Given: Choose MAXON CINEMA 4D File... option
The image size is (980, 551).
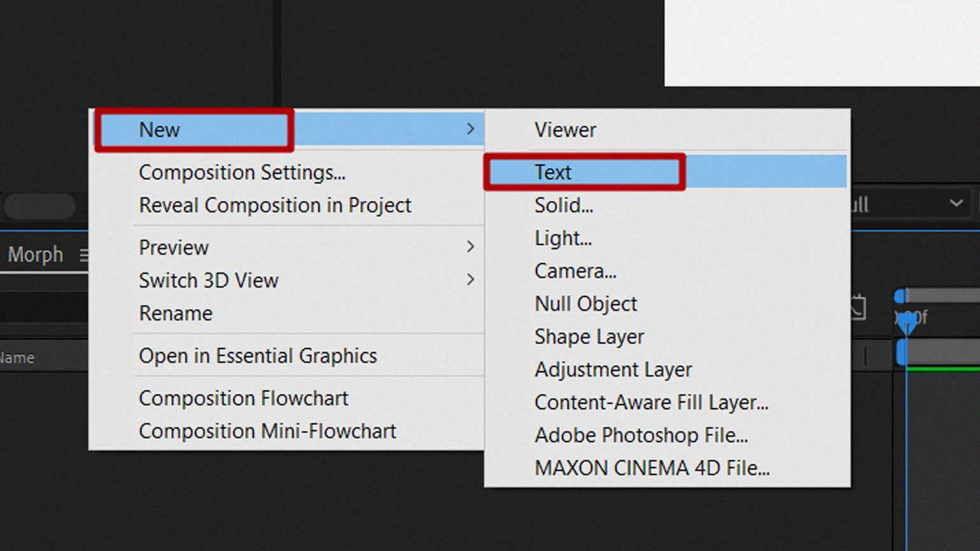Looking at the screenshot, I should pyautogui.click(x=652, y=468).
